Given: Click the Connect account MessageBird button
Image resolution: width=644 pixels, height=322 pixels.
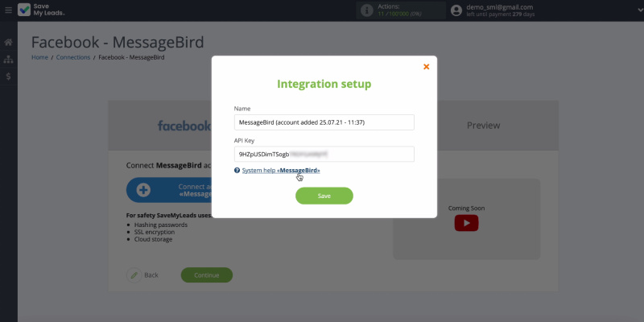Looking at the screenshot, I should 169,190.
